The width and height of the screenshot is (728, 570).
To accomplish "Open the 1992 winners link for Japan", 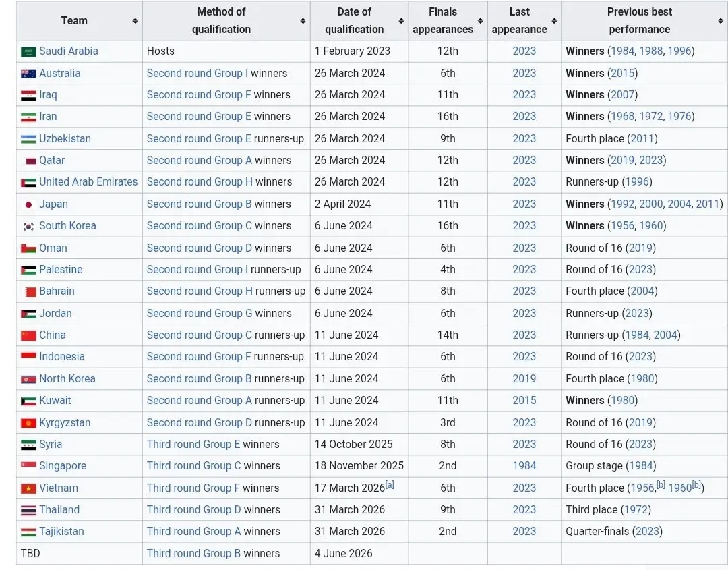I will (x=622, y=204).
